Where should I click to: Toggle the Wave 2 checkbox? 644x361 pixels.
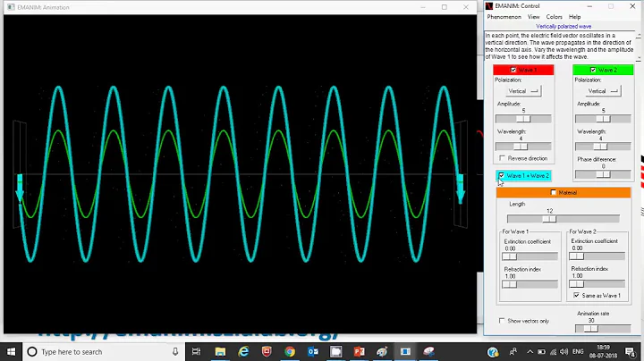pyautogui.click(x=593, y=70)
